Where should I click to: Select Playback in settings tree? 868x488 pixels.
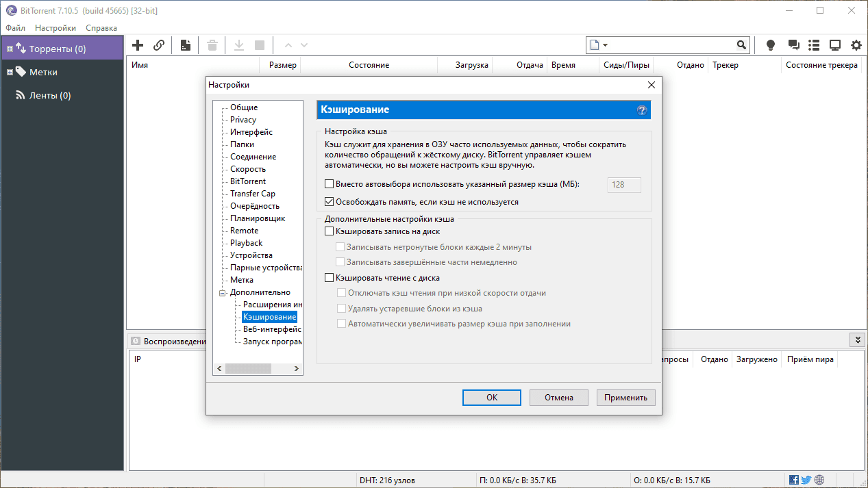tap(247, 243)
